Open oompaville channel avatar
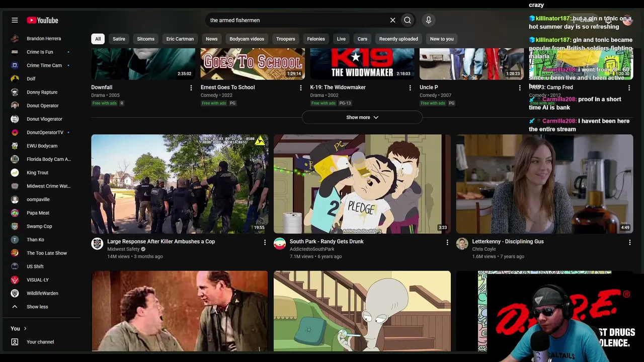 pyautogui.click(x=15, y=200)
